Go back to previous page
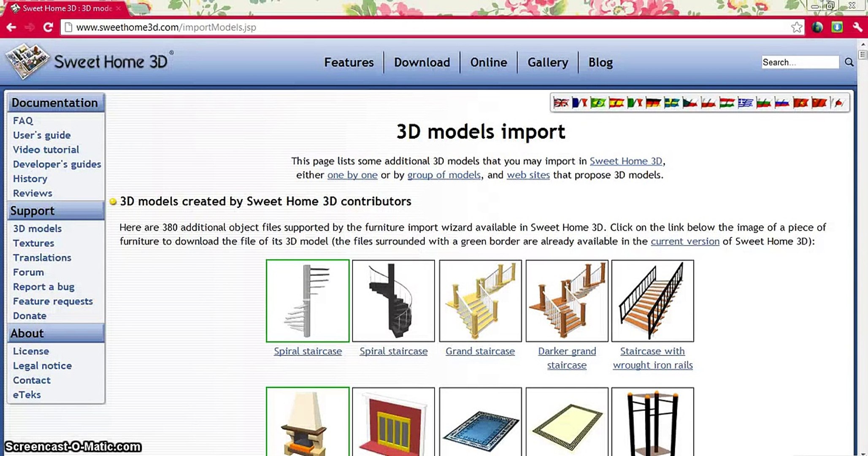Screen dimensions: 868x456 click(11, 27)
